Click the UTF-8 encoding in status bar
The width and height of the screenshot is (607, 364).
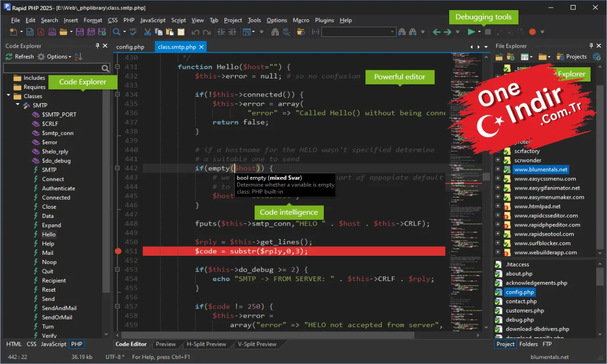coord(115,357)
